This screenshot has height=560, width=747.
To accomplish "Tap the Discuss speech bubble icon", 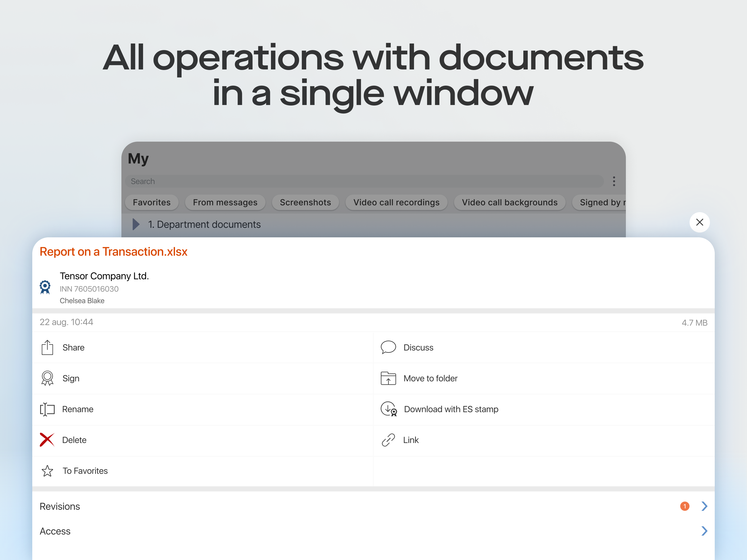I will (x=388, y=347).
